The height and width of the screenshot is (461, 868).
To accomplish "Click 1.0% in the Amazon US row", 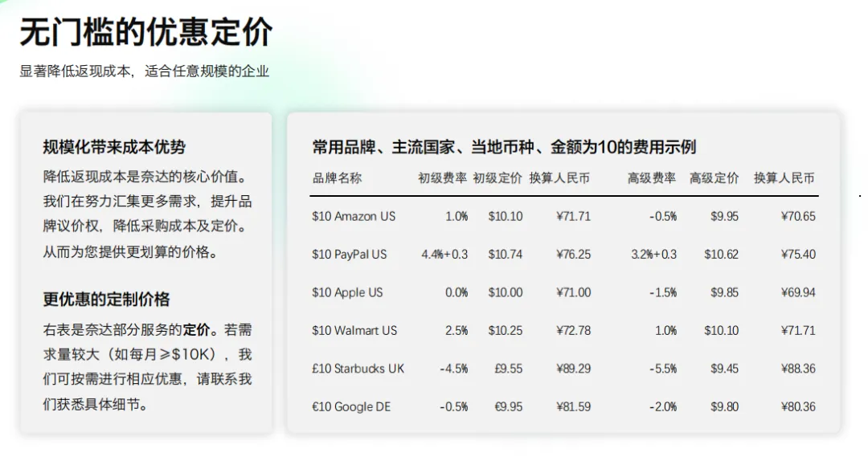I will click(457, 216).
